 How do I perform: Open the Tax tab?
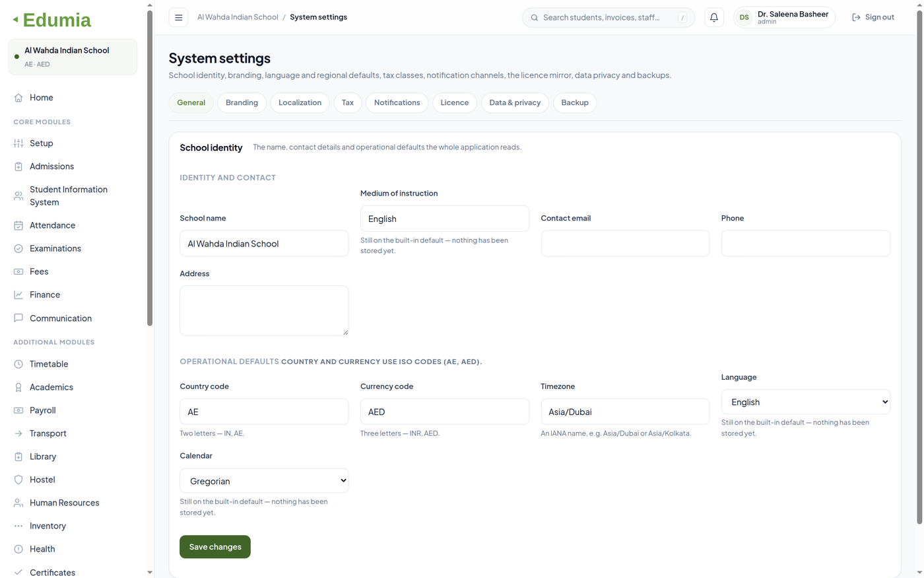348,102
